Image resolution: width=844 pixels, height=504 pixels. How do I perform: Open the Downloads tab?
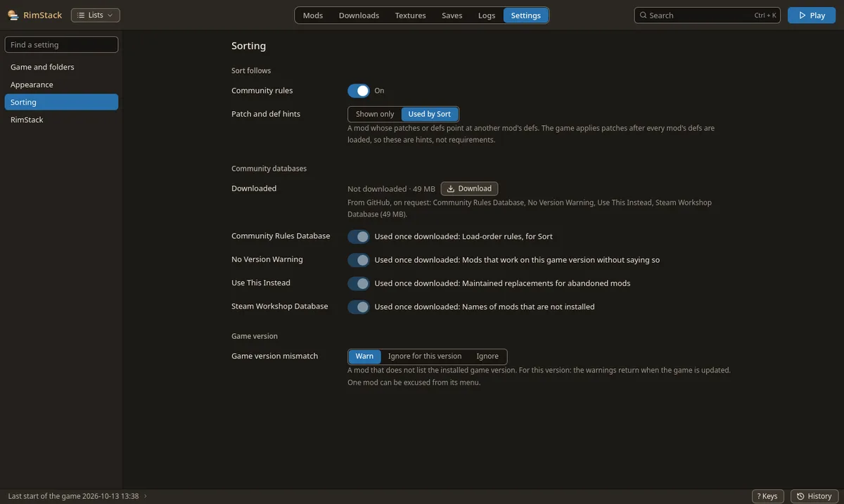point(359,15)
